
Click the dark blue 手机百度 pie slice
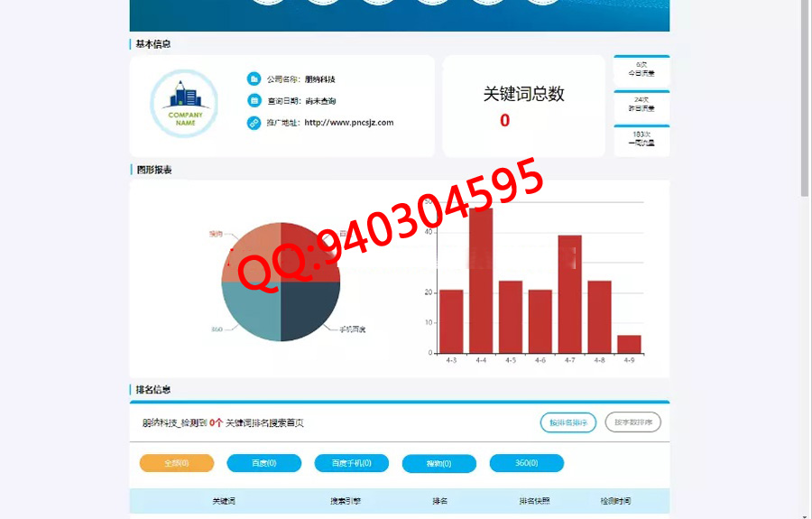coord(309,310)
